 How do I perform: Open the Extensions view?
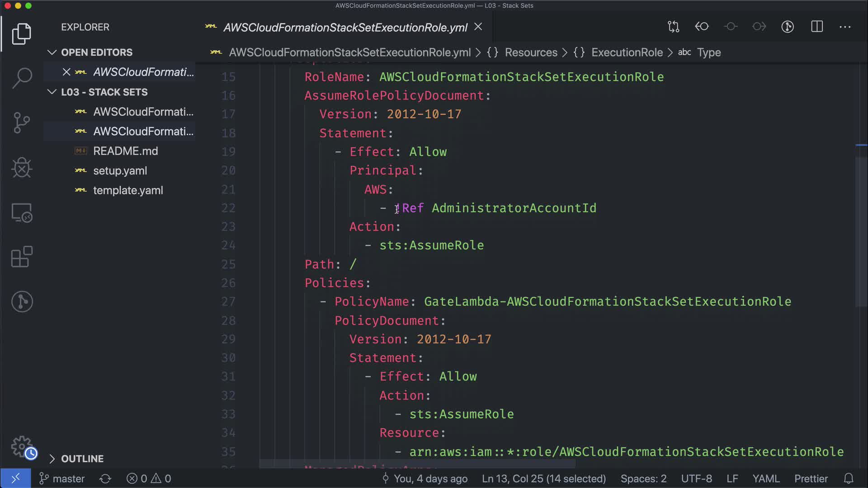pyautogui.click(x=22, y=257)
